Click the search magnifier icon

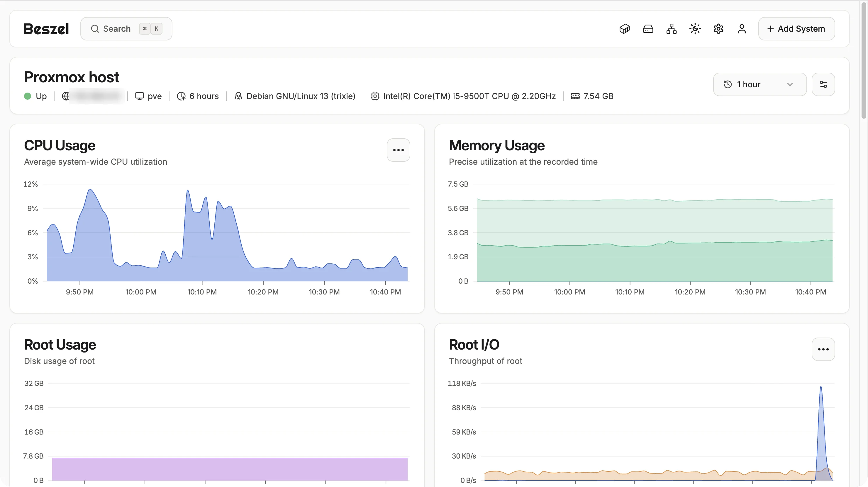[x=95, y=29]
